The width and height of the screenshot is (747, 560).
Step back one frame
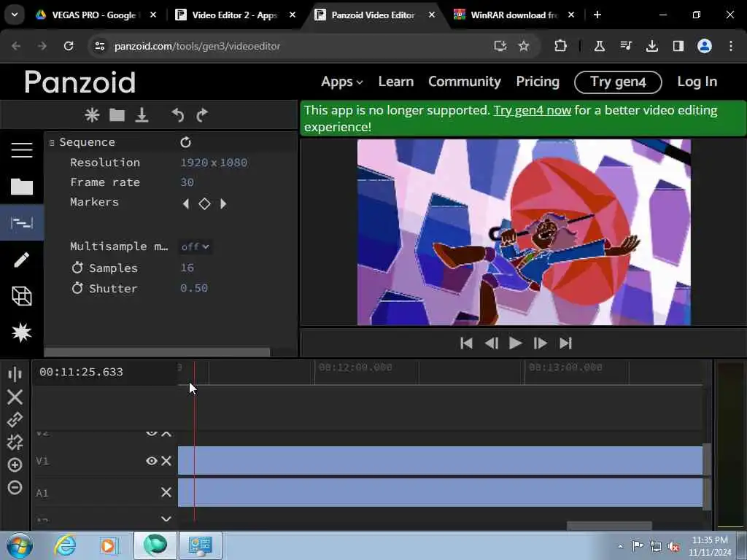click(x=491, y=343)
